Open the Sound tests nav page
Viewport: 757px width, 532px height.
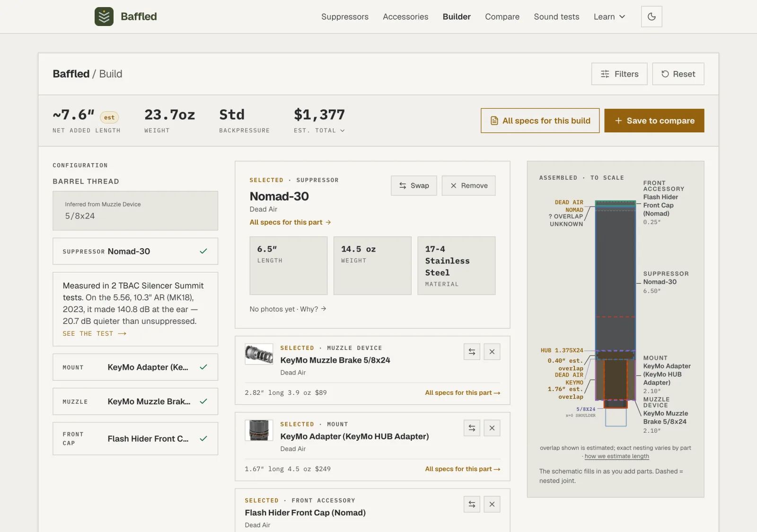[556, 17]
